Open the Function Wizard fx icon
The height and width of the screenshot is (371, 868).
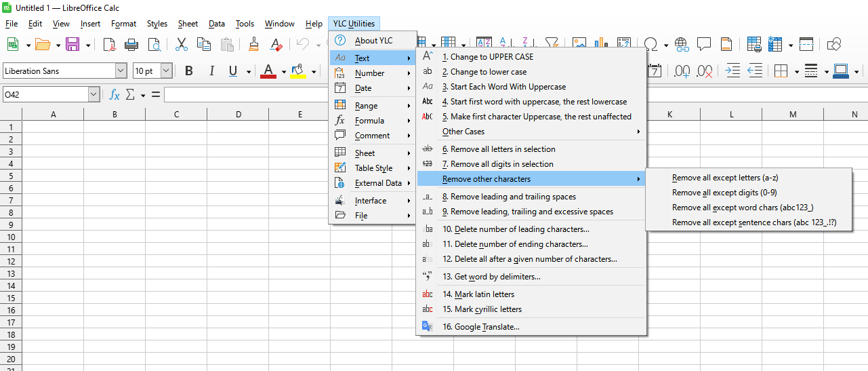(115, 94)
